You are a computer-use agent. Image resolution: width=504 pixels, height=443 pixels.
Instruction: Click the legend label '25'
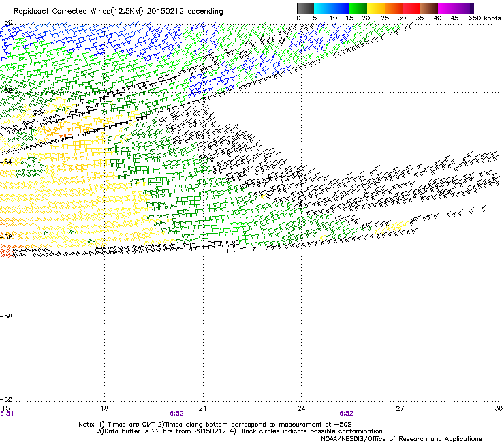click(x=384, y=18)
